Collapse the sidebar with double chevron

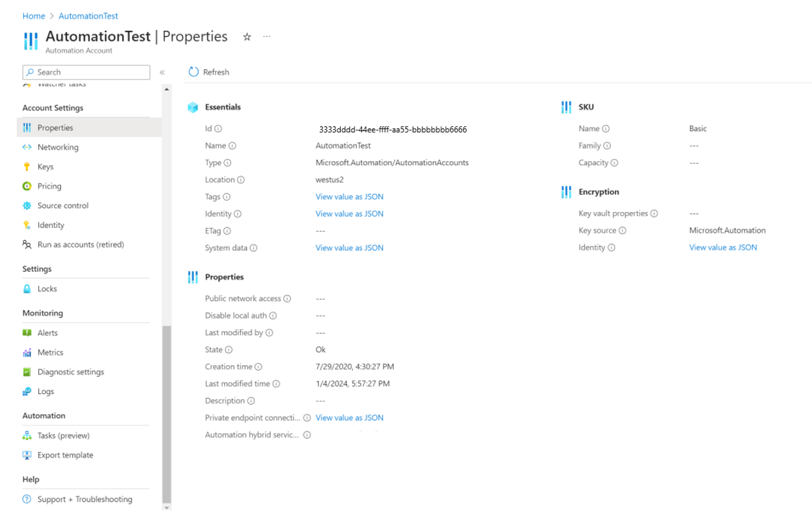point(162,72)
